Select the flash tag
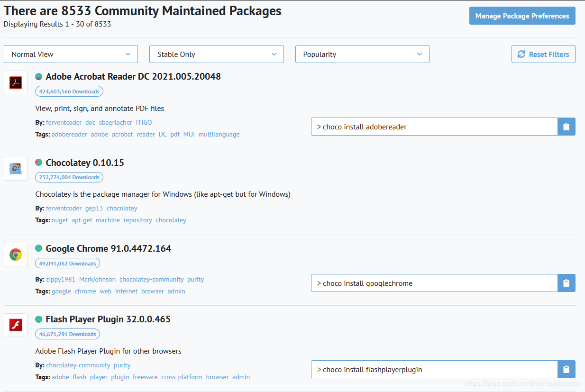Image resolution: width=585 pixels, height=392 pixels. point(80,377)
